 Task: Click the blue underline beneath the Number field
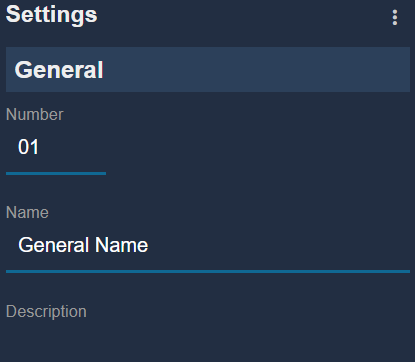(x=56, y=173)
